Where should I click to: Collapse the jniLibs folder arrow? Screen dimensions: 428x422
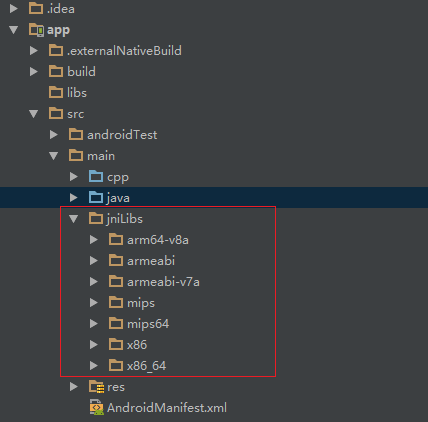tap(74, 219)
